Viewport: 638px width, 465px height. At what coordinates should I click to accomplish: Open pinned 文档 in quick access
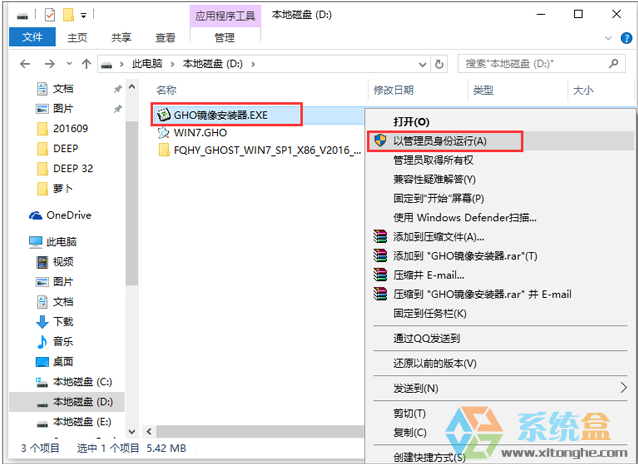[63, 89]
